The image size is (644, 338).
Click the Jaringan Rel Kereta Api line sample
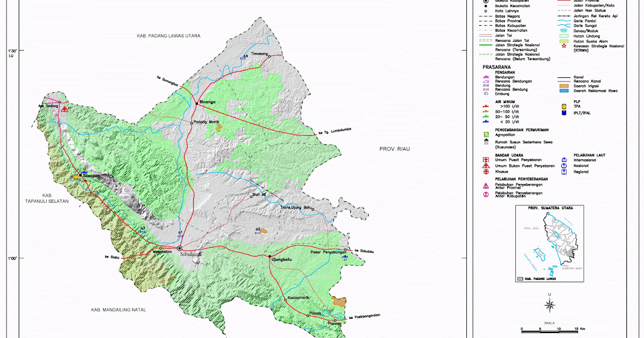[564, 16]
